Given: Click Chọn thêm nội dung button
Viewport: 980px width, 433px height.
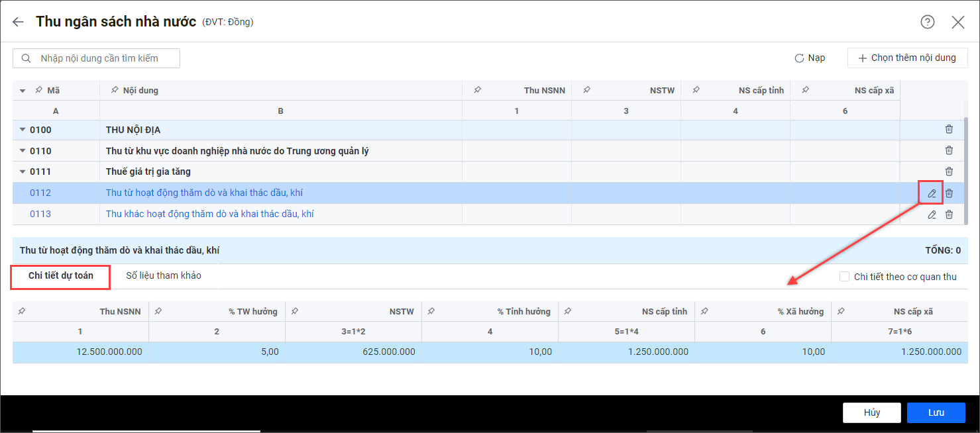Looking at the screenshot, I should coord(907,58).
